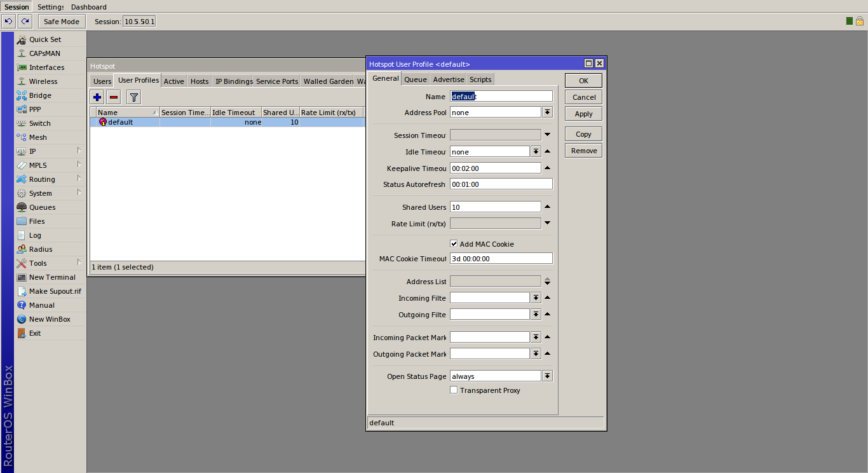Viewport: 868px width, 473px height.
Task: Toggle Safe Mode
Action: [61, 21]
